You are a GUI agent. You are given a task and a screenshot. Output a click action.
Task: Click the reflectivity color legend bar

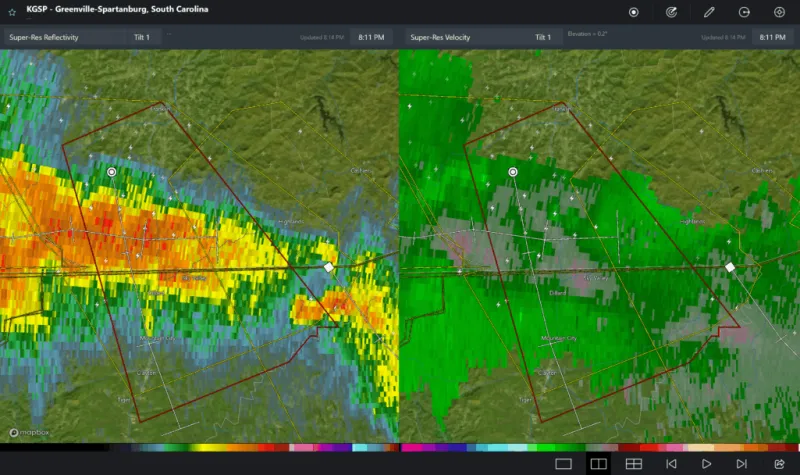199,447
